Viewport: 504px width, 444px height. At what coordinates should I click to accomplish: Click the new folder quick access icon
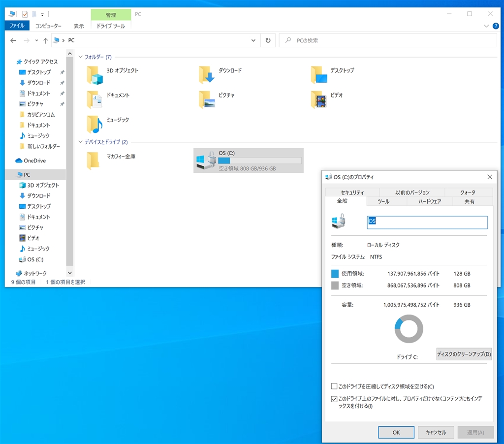tap(34, 14)
